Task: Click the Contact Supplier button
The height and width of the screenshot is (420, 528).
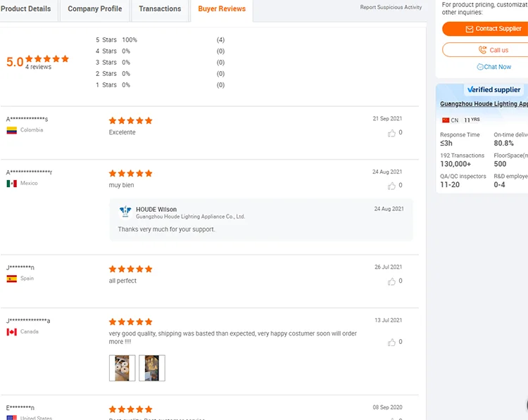Action: tap(485, 29)
